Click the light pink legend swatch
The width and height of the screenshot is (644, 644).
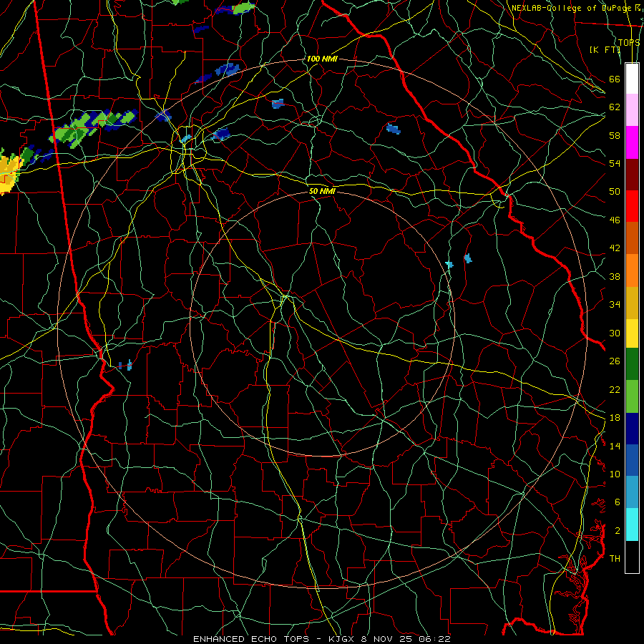click(x=632, y=110)
